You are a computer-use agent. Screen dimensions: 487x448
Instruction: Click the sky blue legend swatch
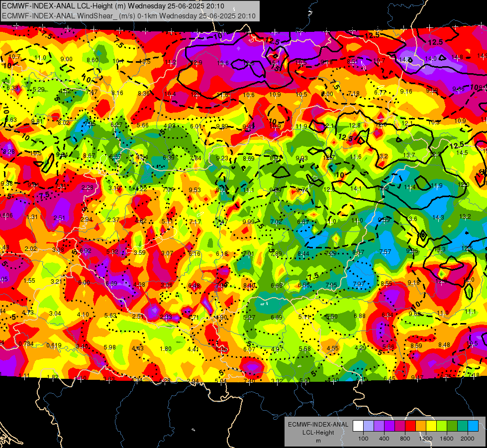tap(474, 426)
